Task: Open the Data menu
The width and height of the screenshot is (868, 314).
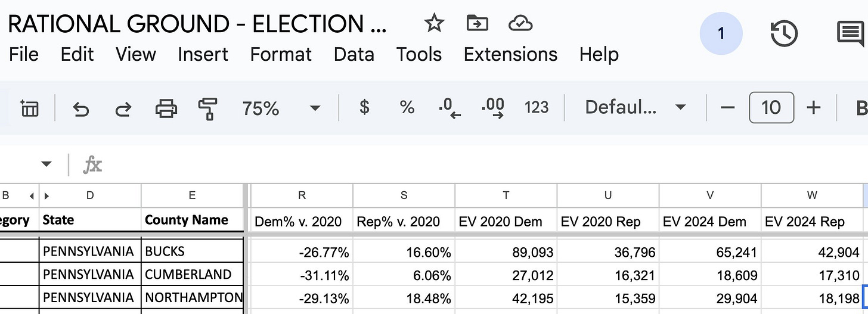Action: click(x=354, y=54)
